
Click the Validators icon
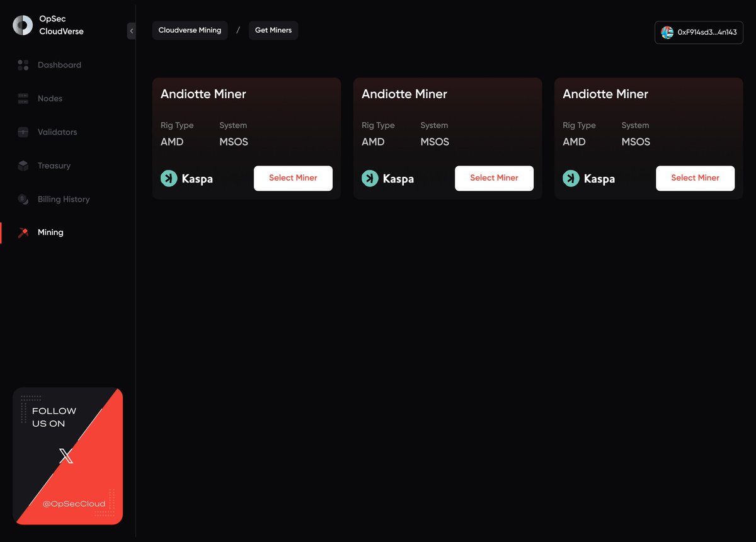(23, 132)
